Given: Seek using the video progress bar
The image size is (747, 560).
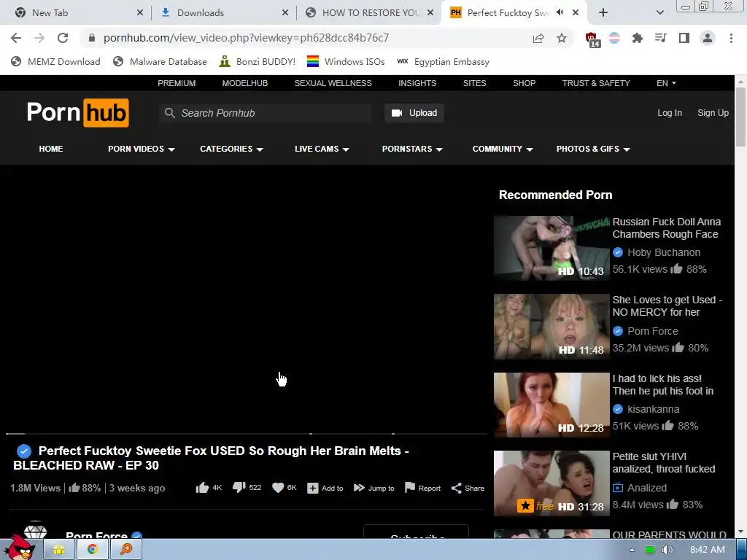Looking at the screenshot, I should (247, 434).
